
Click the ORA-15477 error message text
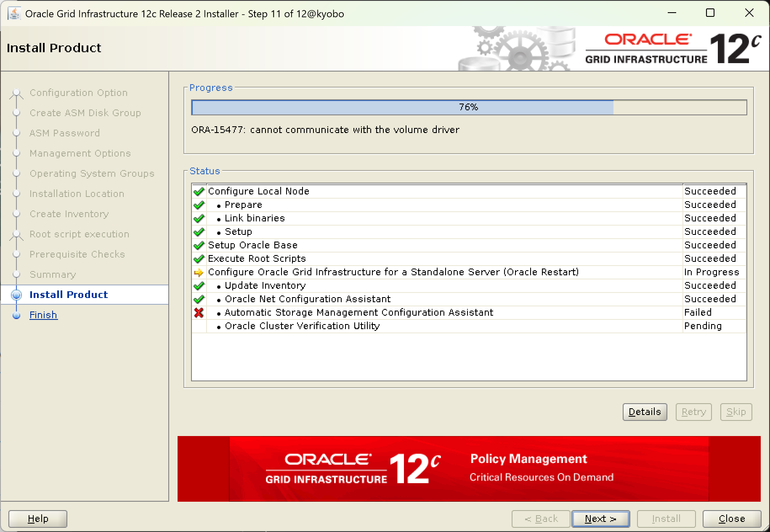click(x=325, y=130)
